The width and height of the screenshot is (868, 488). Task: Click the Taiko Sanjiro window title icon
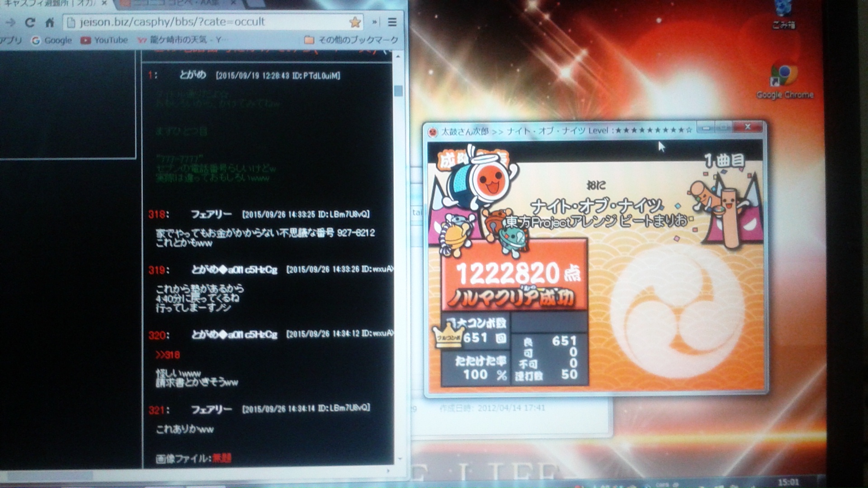(433, 131)
